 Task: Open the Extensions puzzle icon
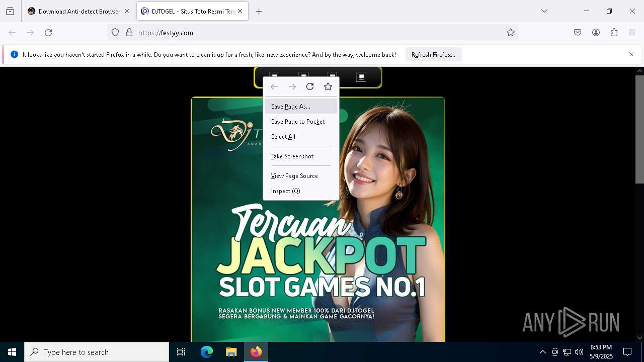pyautogui.click(x=614, y=33)
